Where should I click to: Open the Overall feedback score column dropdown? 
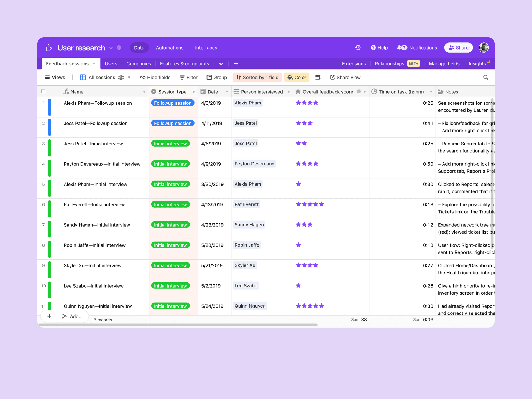pyautogui.click(x=365, y=92)
